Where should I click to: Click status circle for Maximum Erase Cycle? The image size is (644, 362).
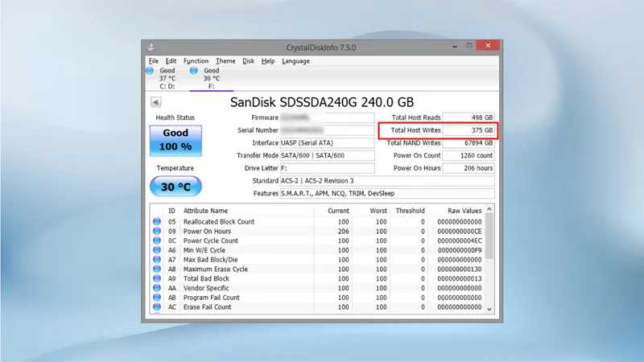coord(157,269)
